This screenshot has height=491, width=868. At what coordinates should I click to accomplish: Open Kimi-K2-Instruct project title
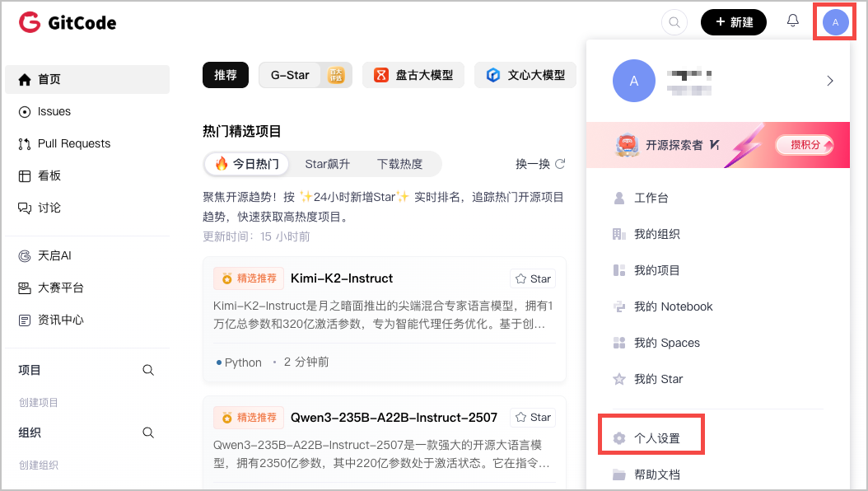tap(342, 278)
